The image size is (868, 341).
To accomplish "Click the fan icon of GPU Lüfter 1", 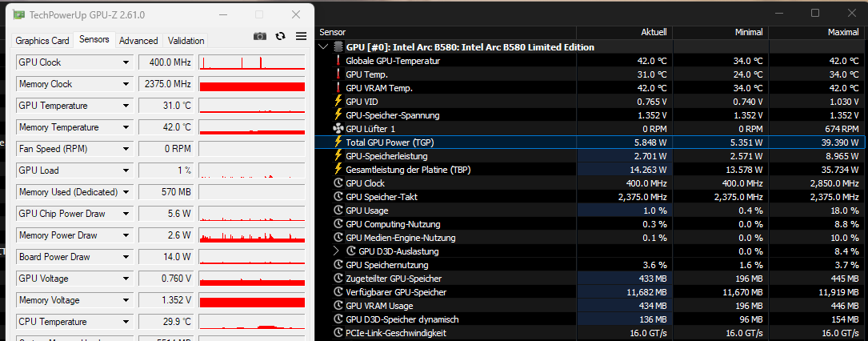I will (338, 128).
